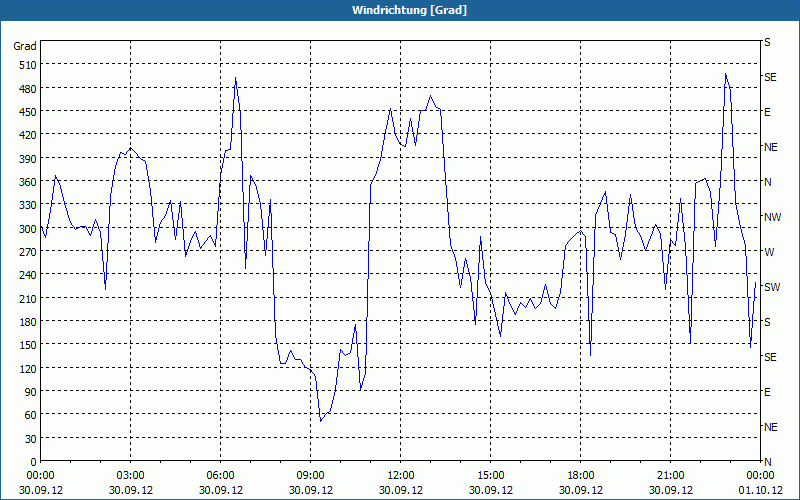The width and height of the screenshot is (800, 500).
Task: Click the 21:00 time axis label
Action: pyautogui.click(x=670, y=476)
